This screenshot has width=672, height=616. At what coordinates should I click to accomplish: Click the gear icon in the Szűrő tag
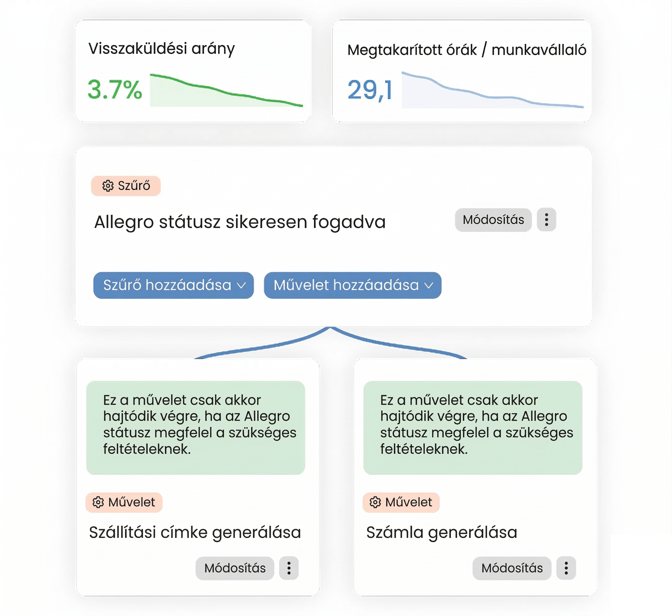[108, 186]
